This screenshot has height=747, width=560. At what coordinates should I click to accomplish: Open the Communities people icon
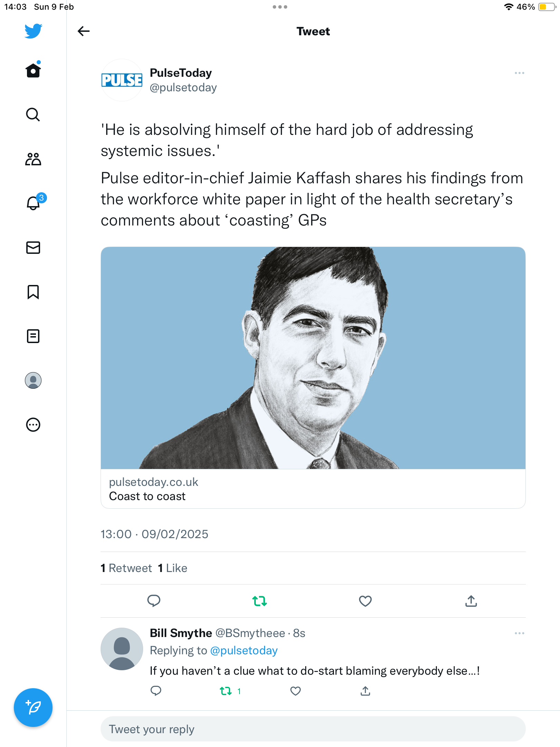tap(33, 159)
